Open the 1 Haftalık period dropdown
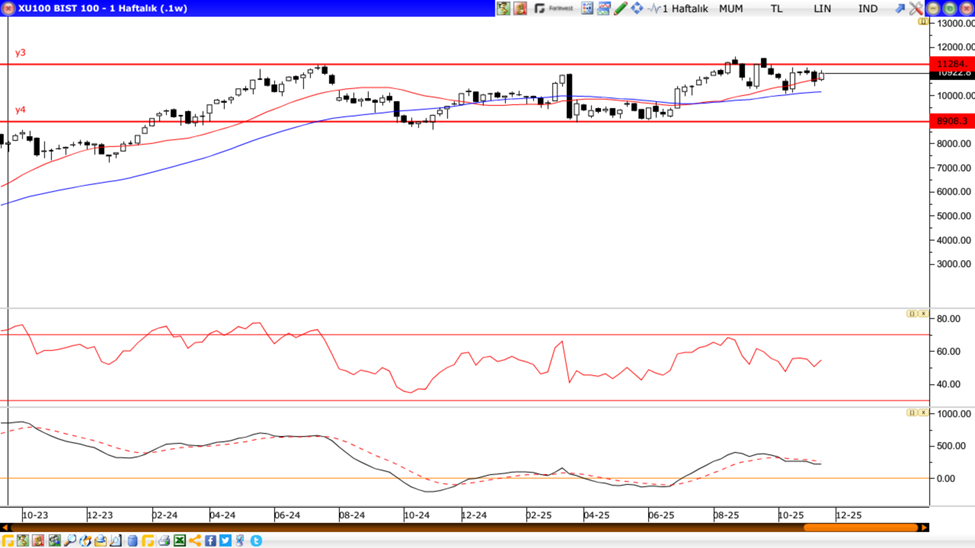This screenshot has width=975, height=548. tap(685, 8)
